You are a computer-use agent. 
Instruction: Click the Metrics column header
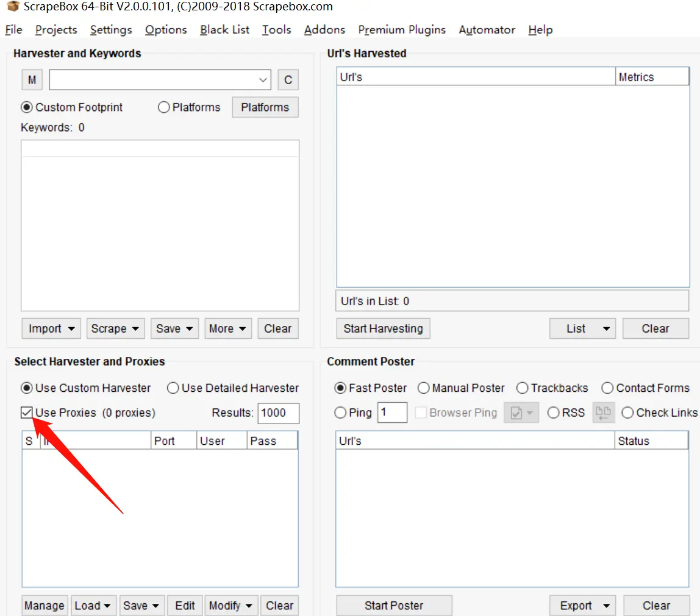(x=652, y=77)
